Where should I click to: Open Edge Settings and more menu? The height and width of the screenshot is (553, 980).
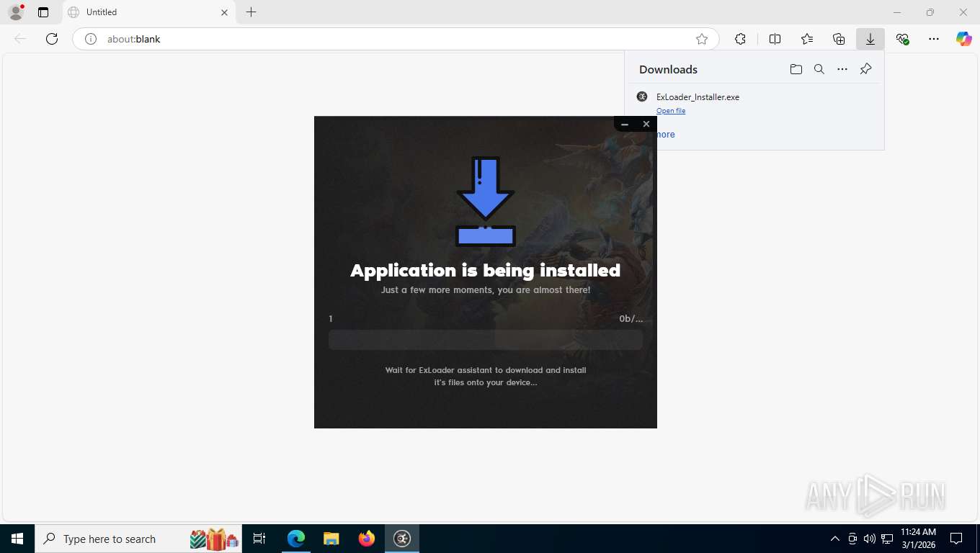pos(934,39)
